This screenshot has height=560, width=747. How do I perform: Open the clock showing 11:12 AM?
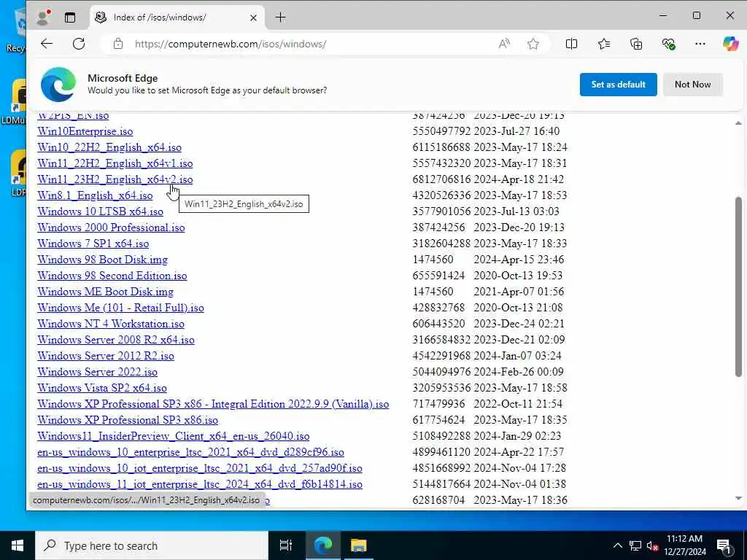pos(684,545)
